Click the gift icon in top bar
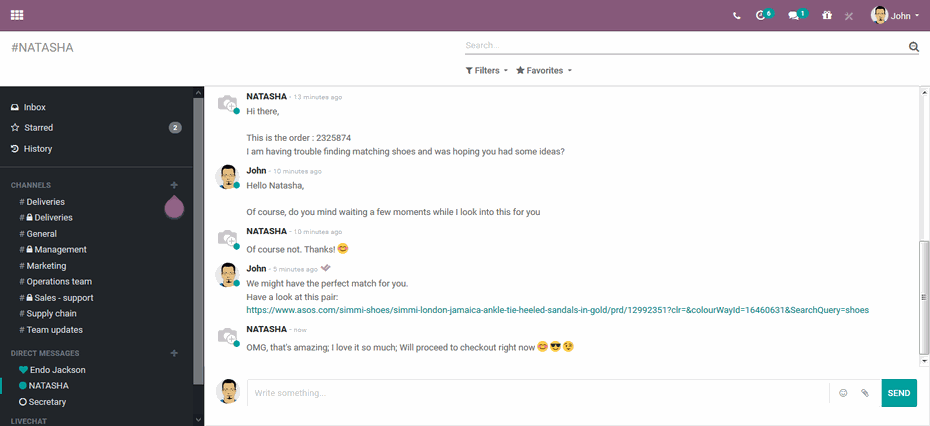930x426 pixels. 826,16
